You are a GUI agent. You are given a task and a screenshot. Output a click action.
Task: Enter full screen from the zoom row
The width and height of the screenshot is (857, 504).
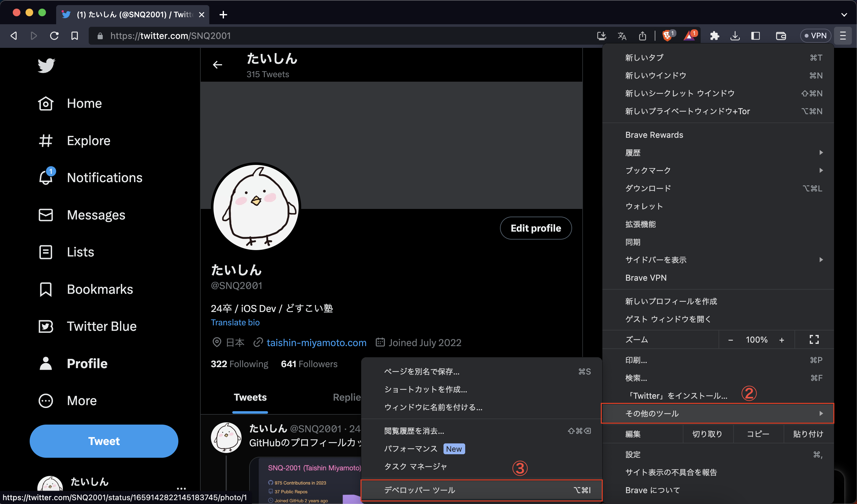point(814,339)
